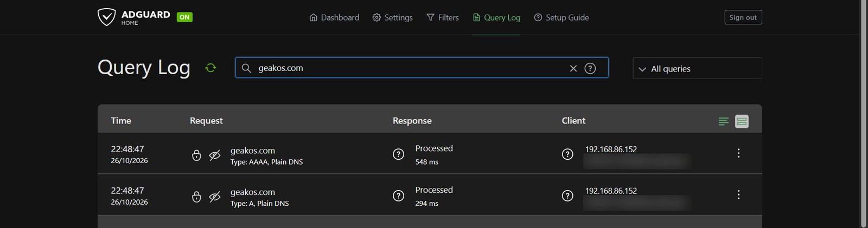Click the Time column header
Viewport: 868px width, 228px height.
[x=121, y=121]
